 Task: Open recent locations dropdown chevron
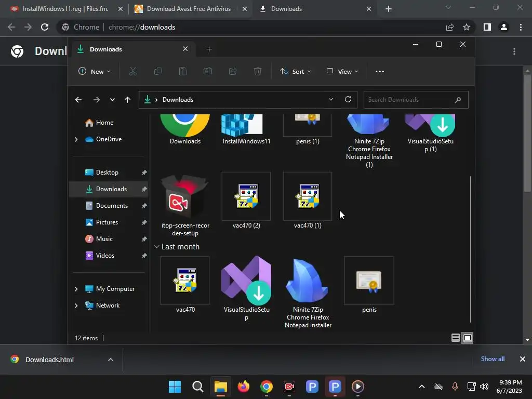tap(112, 100)
